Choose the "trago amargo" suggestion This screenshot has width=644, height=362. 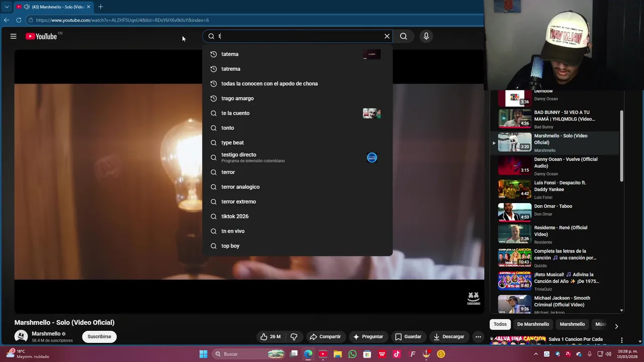tap(297, 99)
